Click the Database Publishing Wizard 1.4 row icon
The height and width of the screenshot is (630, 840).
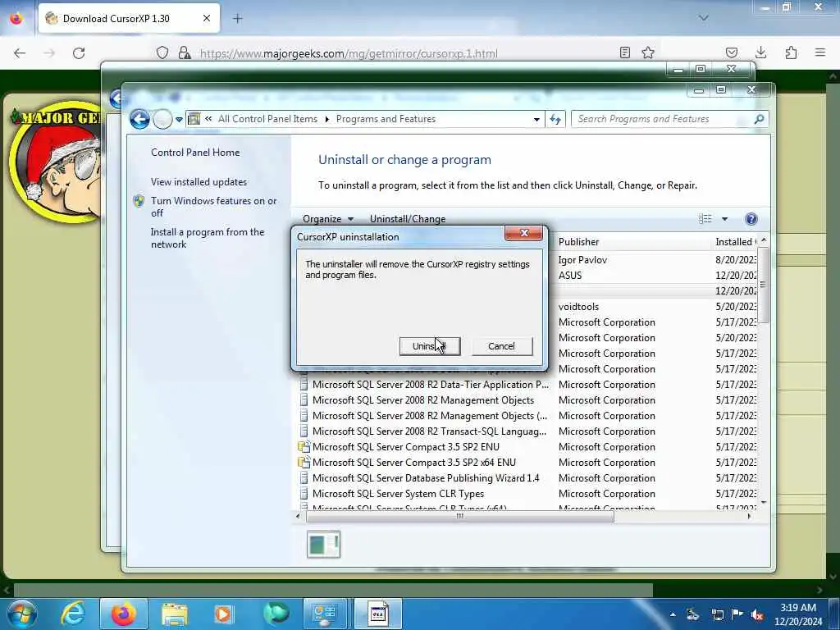coord(304,478)
